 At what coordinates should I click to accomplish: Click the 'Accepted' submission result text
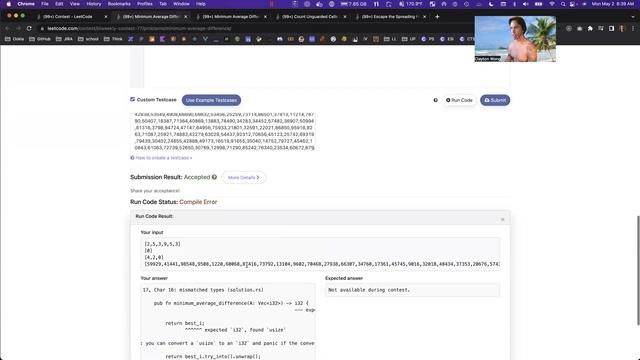pos(197,177)
